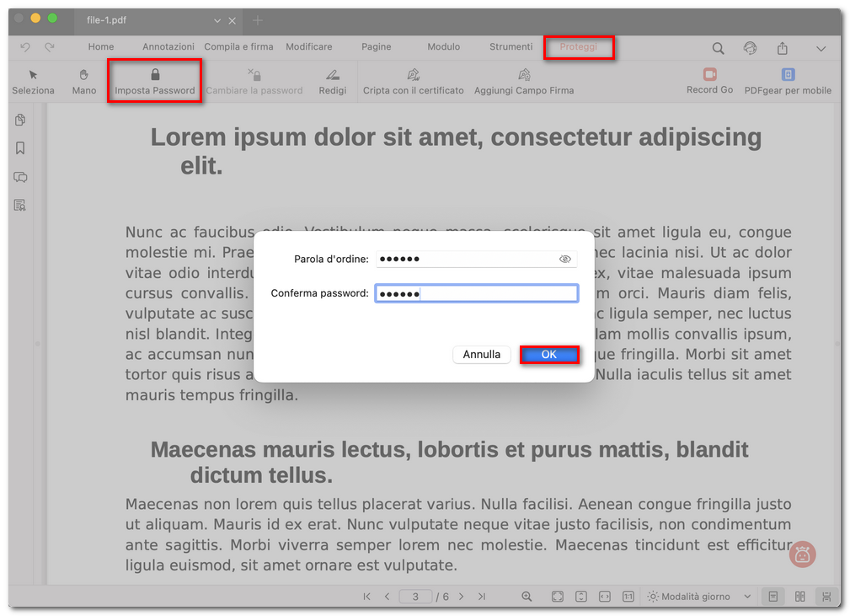This screenshot has height=616, width=850.
Task: Switch to actual size 1:1 view
Action: click(628, 596)
